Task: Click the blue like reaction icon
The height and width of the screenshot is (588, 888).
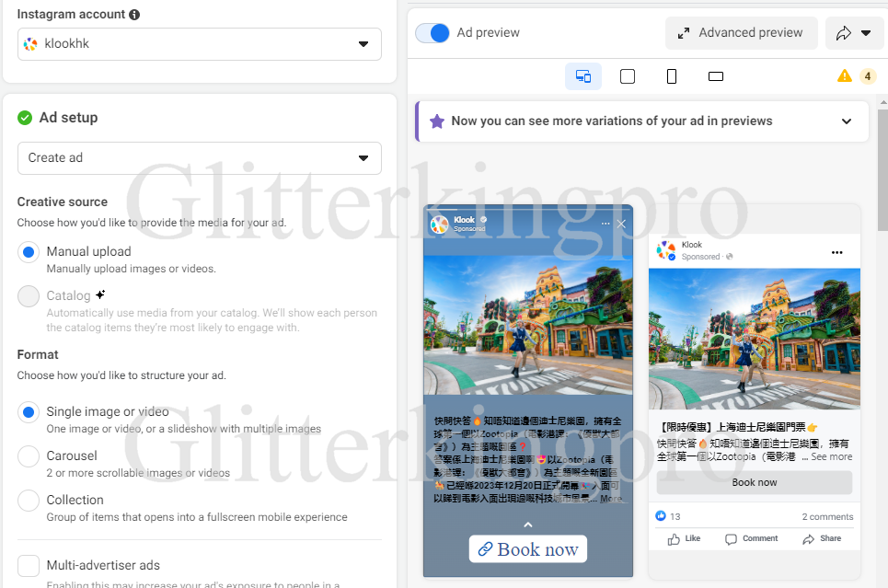Action: pyautogui.click(x=661, y=515)
